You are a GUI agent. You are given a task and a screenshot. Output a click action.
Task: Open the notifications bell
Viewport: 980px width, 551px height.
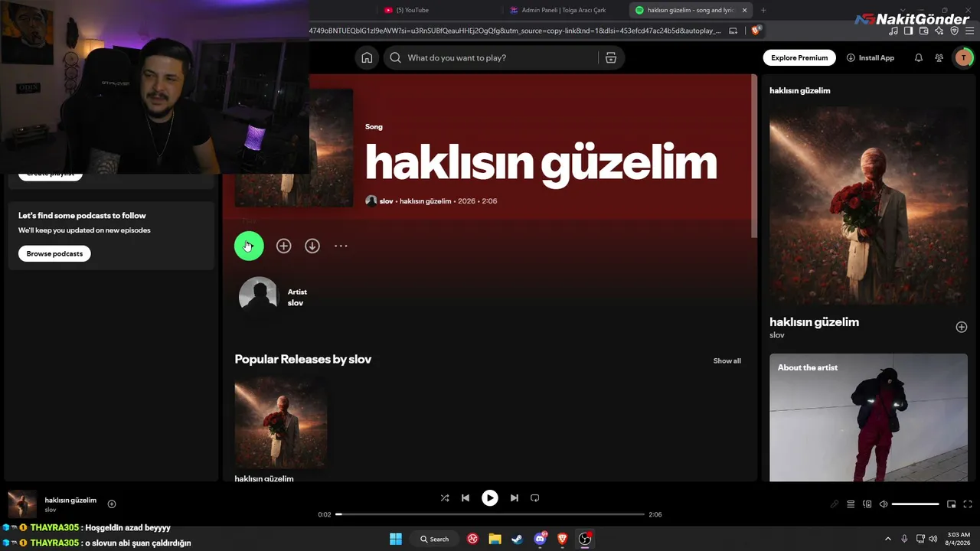point(919,58)
